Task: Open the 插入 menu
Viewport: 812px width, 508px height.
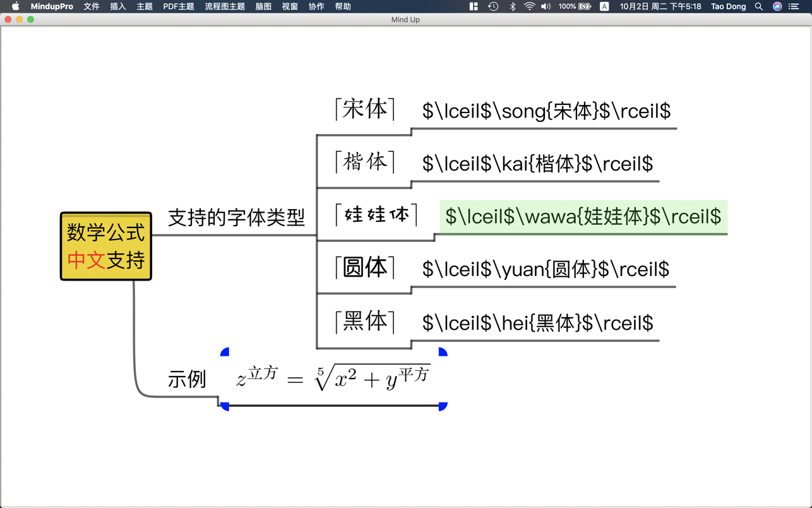Action: pyautogui.click(x=118, y=6)
